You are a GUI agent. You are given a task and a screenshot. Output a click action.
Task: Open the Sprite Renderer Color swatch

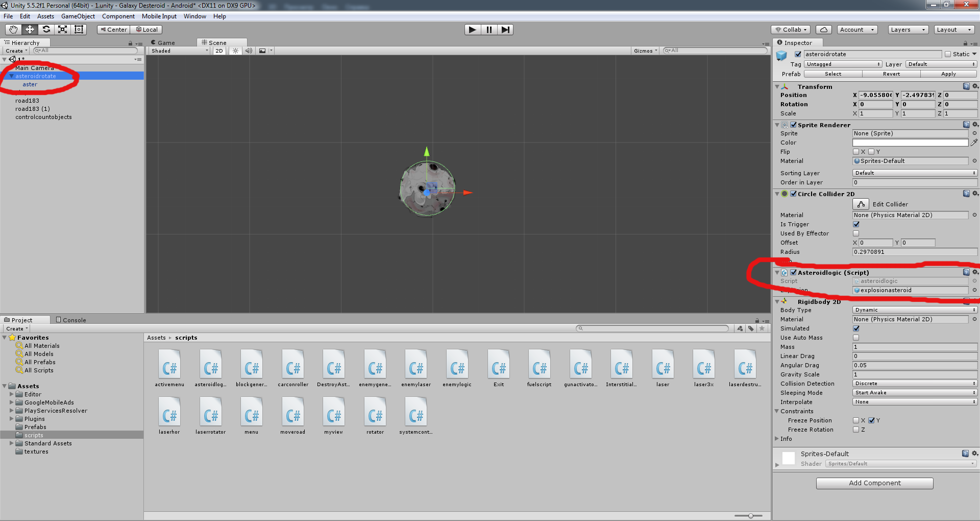click(910, 143)
